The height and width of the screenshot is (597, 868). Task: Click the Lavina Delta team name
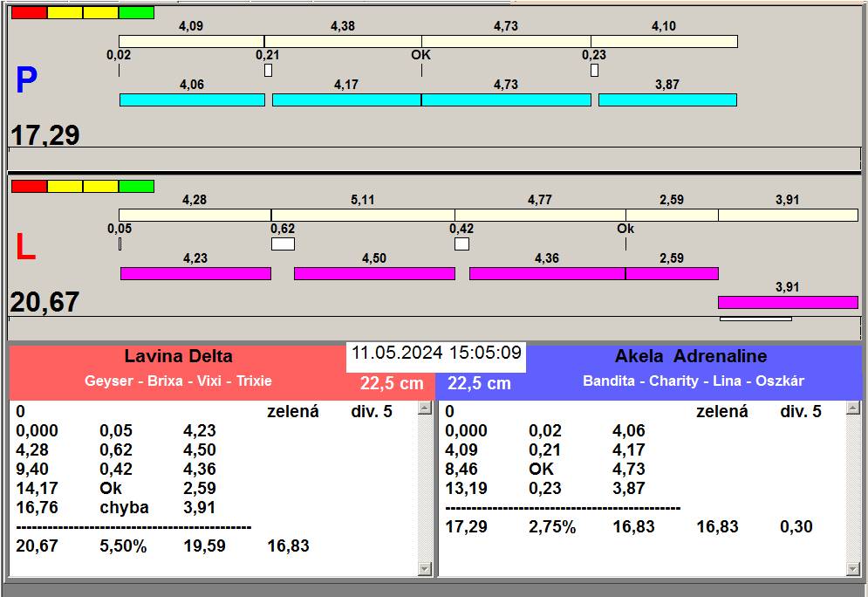(x=178, y=356)
